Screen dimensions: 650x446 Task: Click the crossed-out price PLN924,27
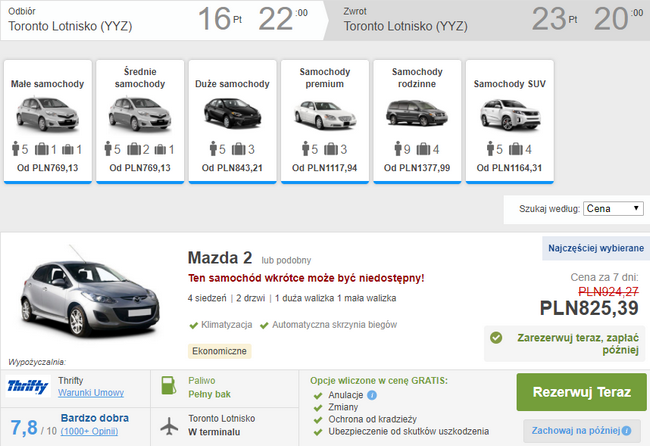point(608,292)
